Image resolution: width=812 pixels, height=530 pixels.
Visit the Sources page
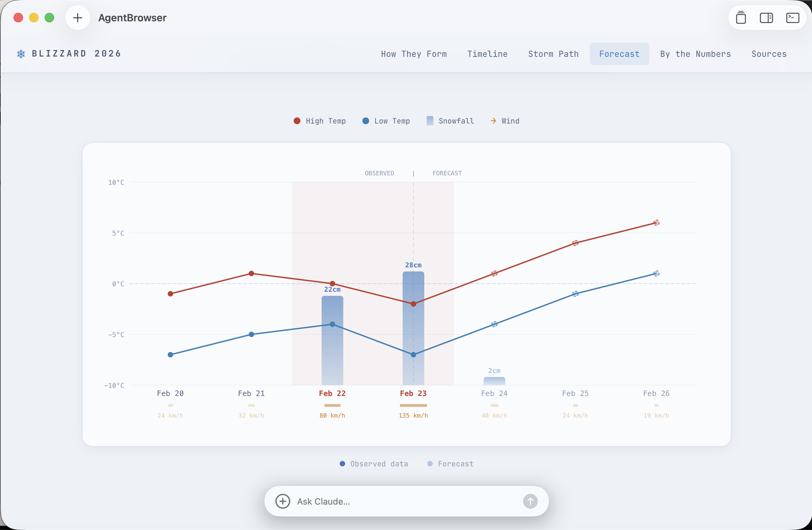coord(769,54)
